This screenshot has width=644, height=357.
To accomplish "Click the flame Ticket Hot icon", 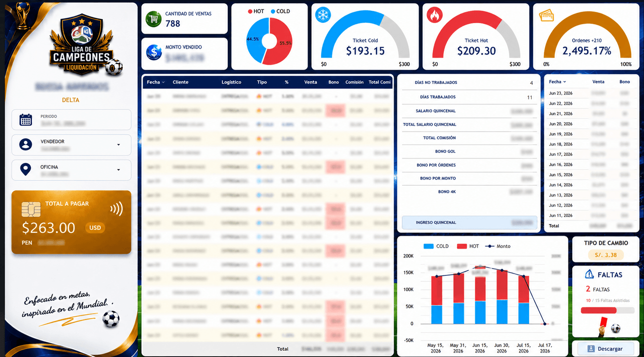I will click(435, 15).
